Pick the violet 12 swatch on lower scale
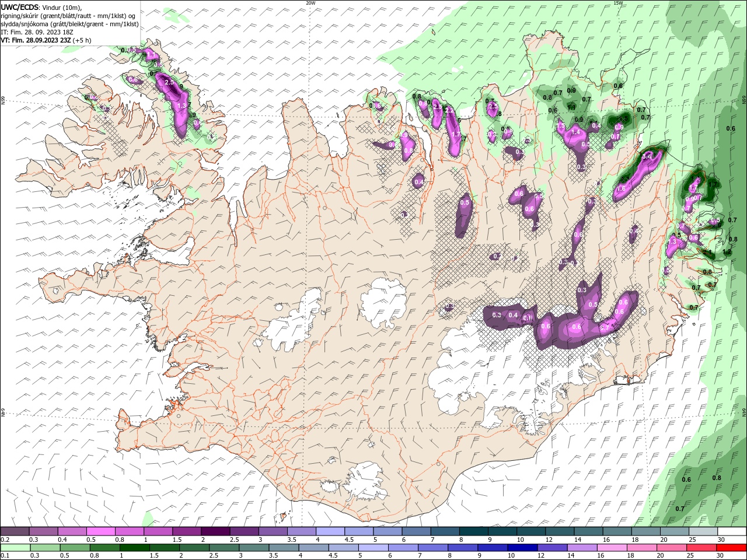Image resolution: width=747 pixels, height=560 pixels. tap(552, 548)
